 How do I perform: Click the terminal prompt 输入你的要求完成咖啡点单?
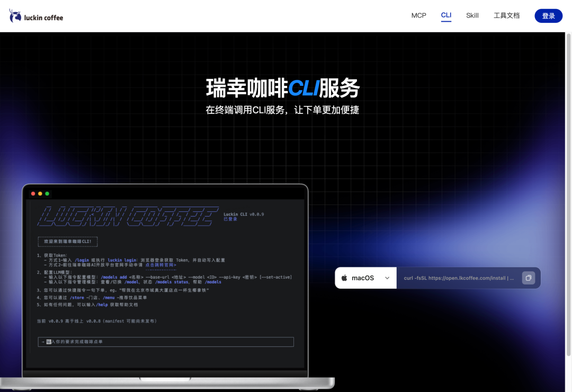click(x=166, y=342)
